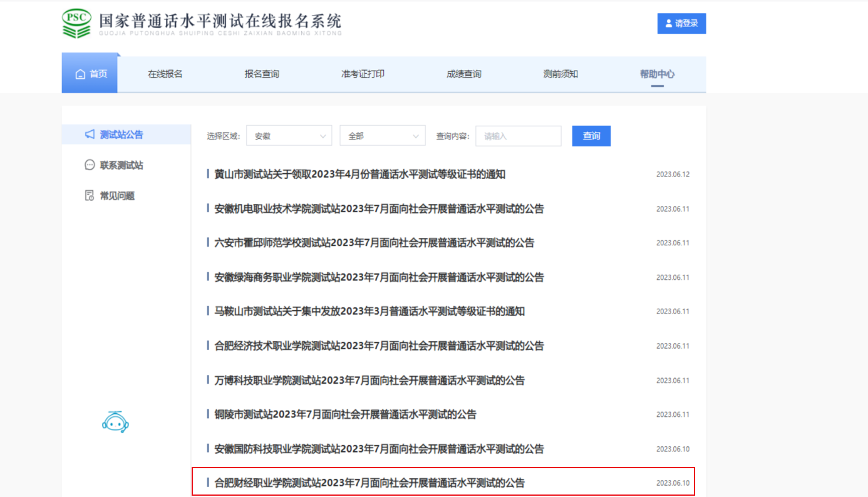Click the robot assistant chat icon

tap(115, 423)
